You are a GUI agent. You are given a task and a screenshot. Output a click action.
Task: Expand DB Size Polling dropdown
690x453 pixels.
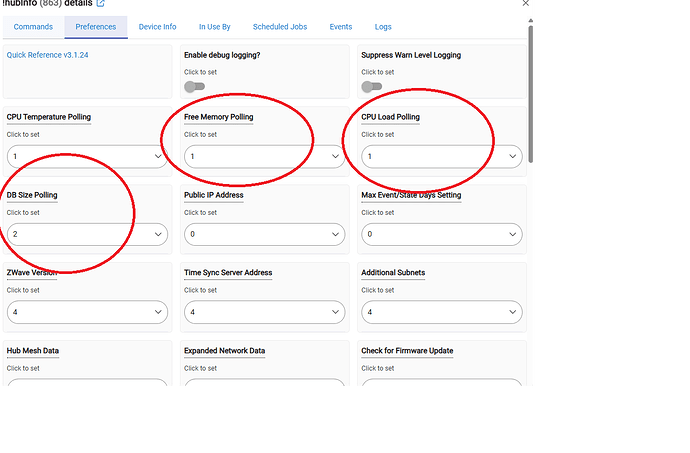[x=87, y=234]
